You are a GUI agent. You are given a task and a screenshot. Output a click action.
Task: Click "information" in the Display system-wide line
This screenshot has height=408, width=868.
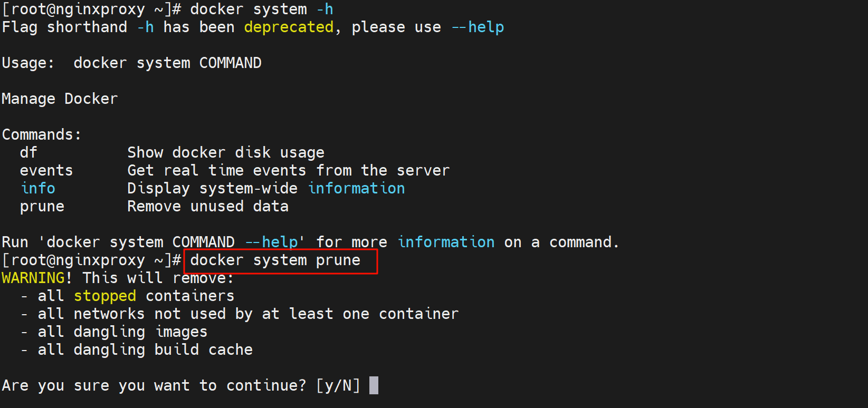point(357,189)
